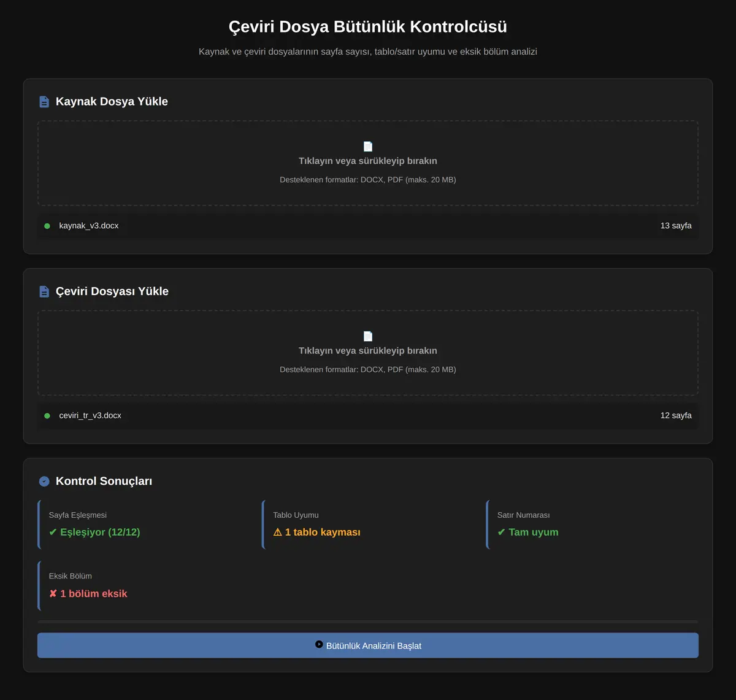Image resolution: width=736 pixels, height=700 pixels.
Task: Click the Eksik Bölüm label
Action: (71, 576)
